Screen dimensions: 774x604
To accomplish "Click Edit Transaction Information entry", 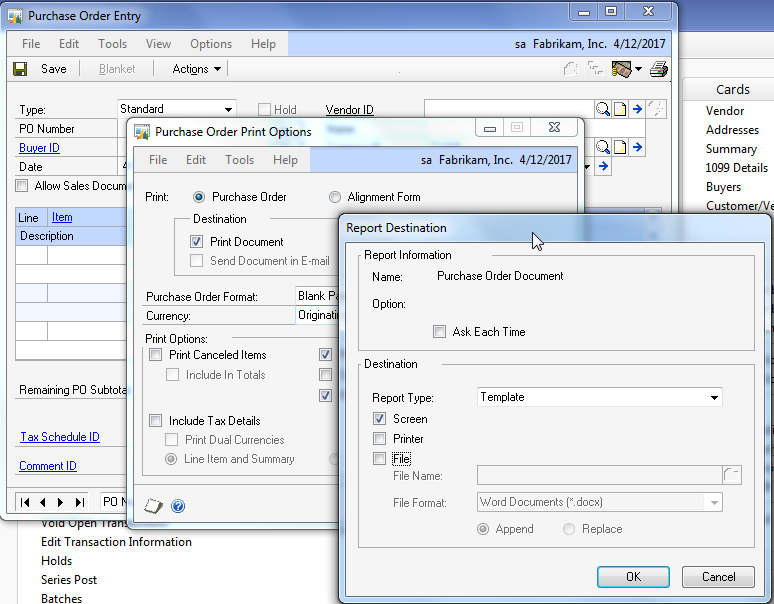I will (116, 542).
